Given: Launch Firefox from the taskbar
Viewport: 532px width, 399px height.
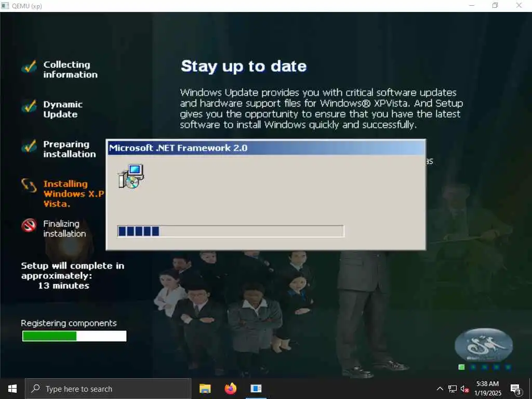Looking at the screenshot, I should coord(231,389).
